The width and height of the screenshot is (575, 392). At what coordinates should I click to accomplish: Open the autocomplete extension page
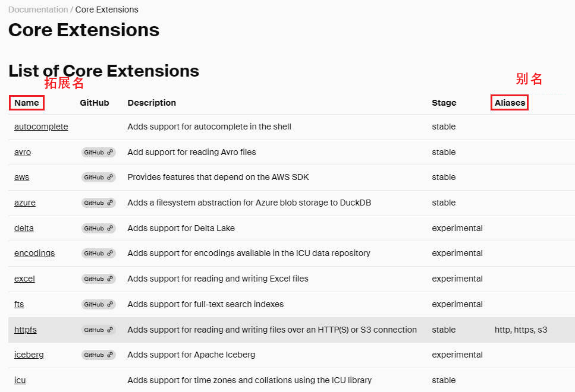41,127
